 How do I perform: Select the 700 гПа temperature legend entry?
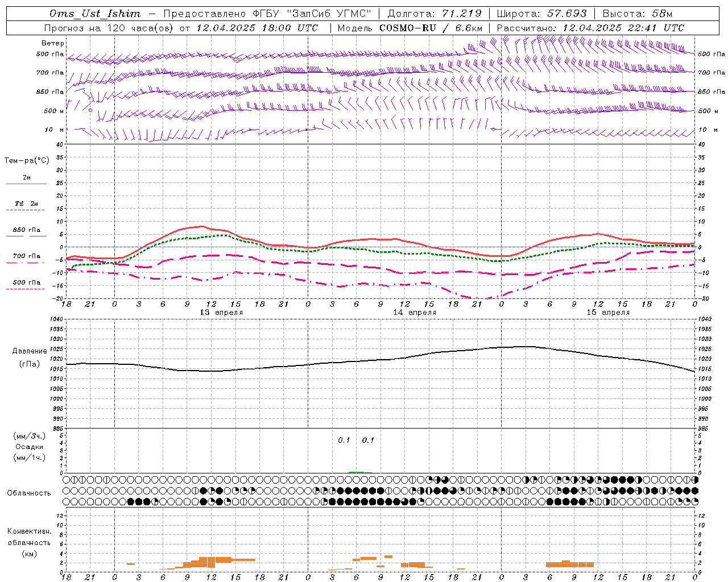[x=27, y=256]
